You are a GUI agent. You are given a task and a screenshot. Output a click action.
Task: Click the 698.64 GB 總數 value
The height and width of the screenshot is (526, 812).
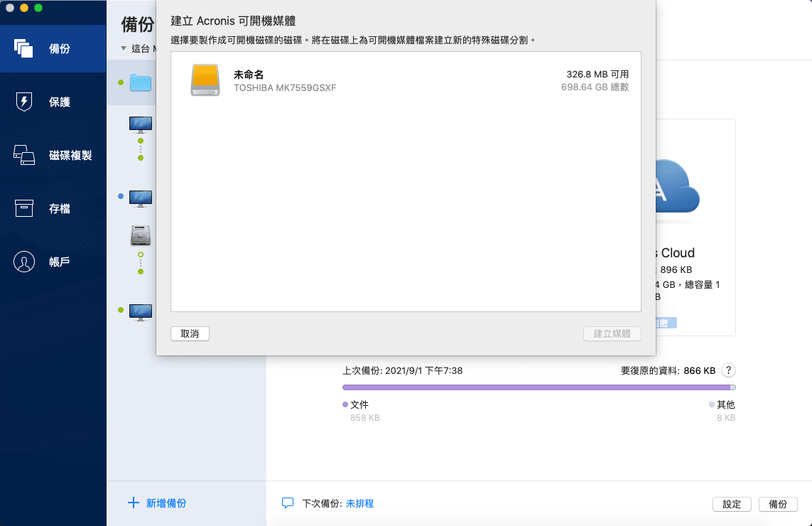[595, 87]
